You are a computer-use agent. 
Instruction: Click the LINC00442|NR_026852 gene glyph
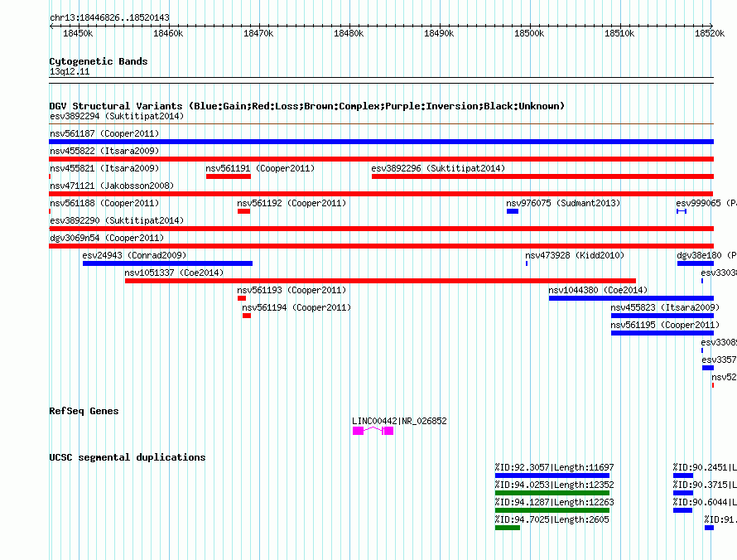373,431
